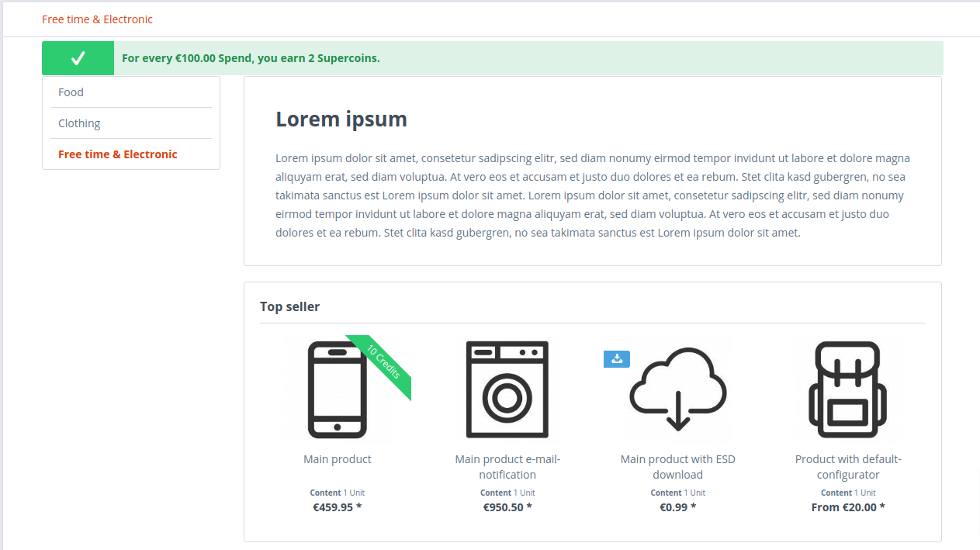Open Product with default-configurator link
This screenshot has height=550, width=980.
click(848, 467)
